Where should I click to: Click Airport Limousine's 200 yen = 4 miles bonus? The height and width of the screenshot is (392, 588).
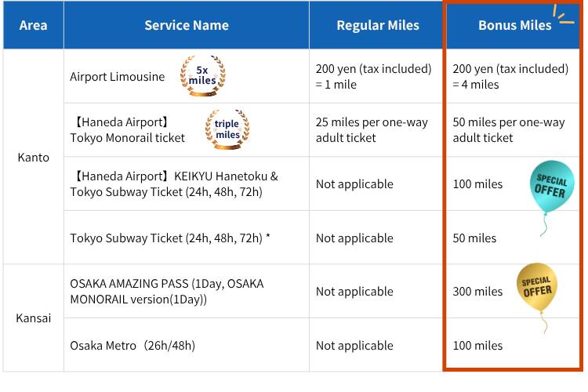click(x=510, y=77)
